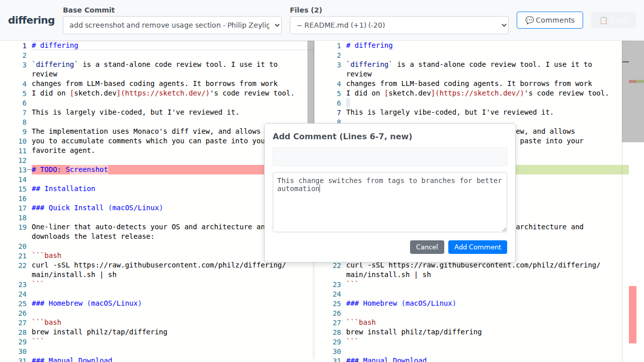Submit with the Add Comment button

(x=477, y=247)
